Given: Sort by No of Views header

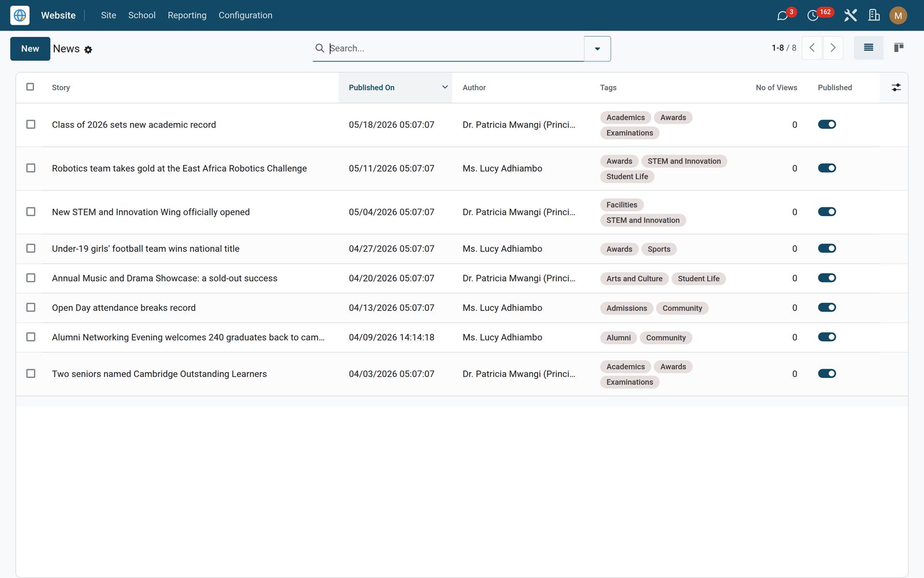Looking at the screenshot, I should [776, 87].
